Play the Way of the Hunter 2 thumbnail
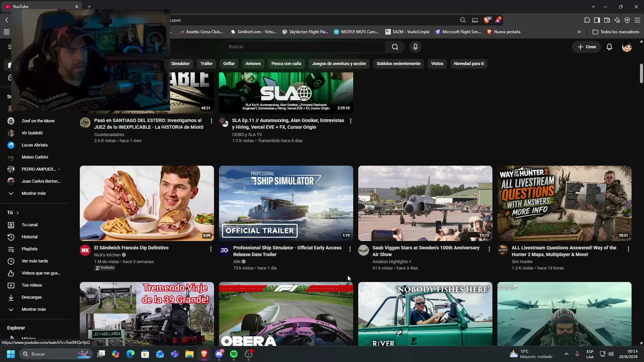The width and height of the screenshot is (644, 362). click(x=565, y=203)
